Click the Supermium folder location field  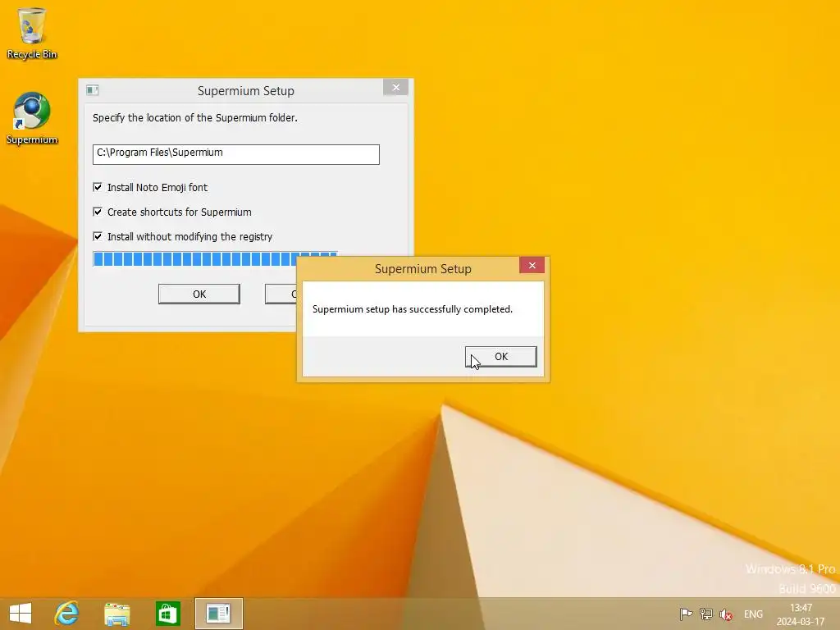point(235,154)
